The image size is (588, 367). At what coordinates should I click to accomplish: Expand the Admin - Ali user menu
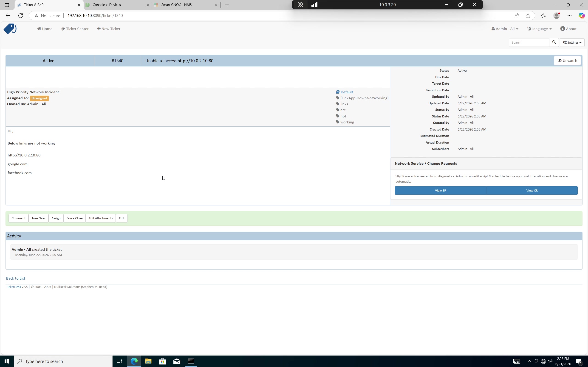pyautogui.click(x=505, y=29)
